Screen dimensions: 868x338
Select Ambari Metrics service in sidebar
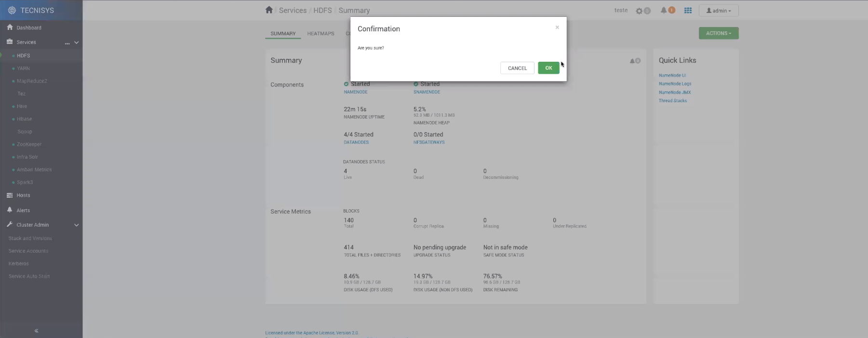(34, 170)
